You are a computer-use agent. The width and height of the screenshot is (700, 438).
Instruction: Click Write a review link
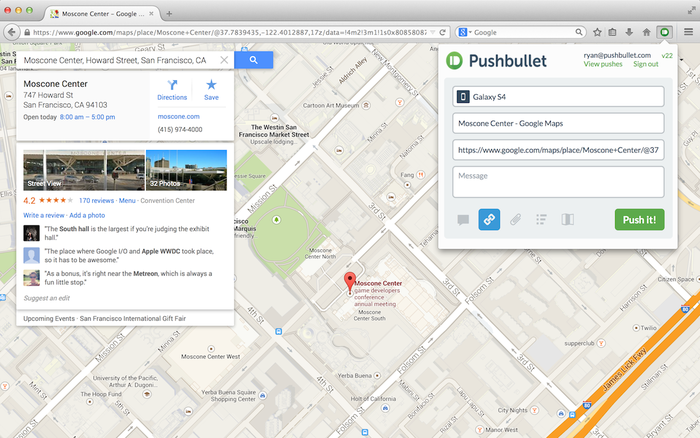pos(44,215)
